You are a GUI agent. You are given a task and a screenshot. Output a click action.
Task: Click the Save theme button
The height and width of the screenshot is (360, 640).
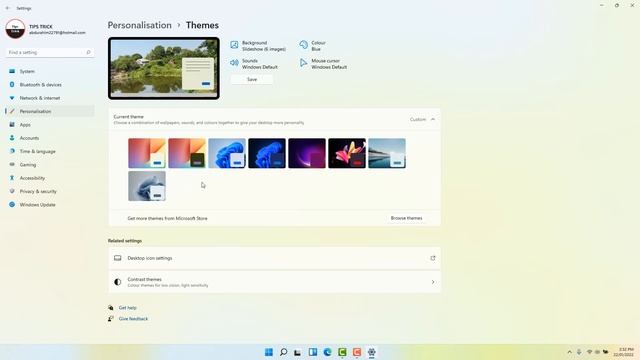[252, 80]
